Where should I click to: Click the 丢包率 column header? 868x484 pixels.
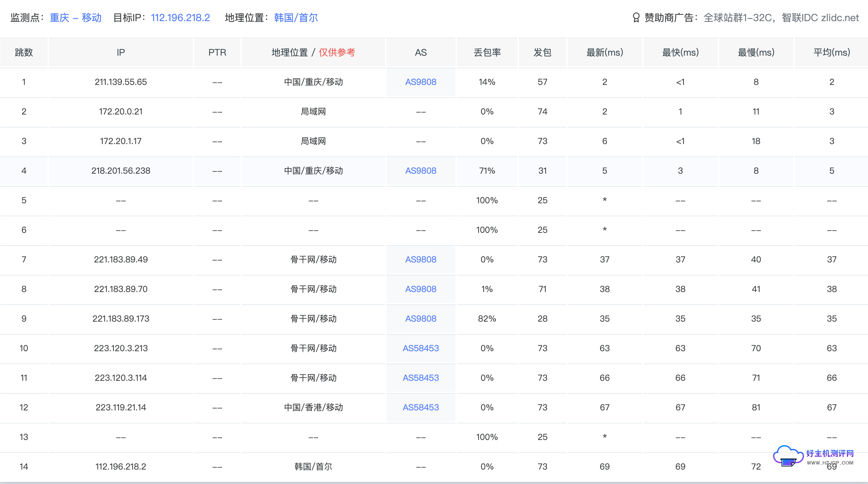[487, 52]
